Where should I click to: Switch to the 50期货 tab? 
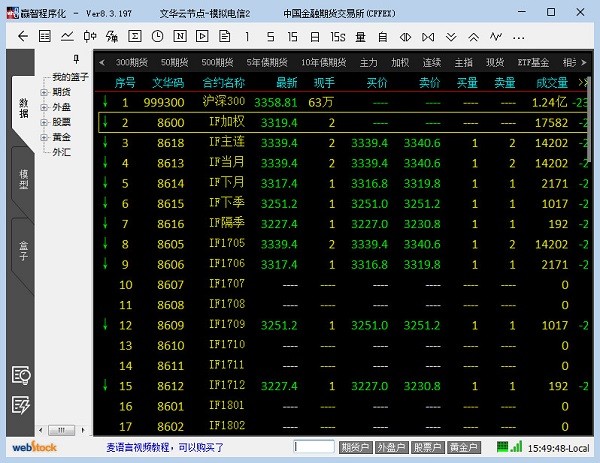(174, 62)
